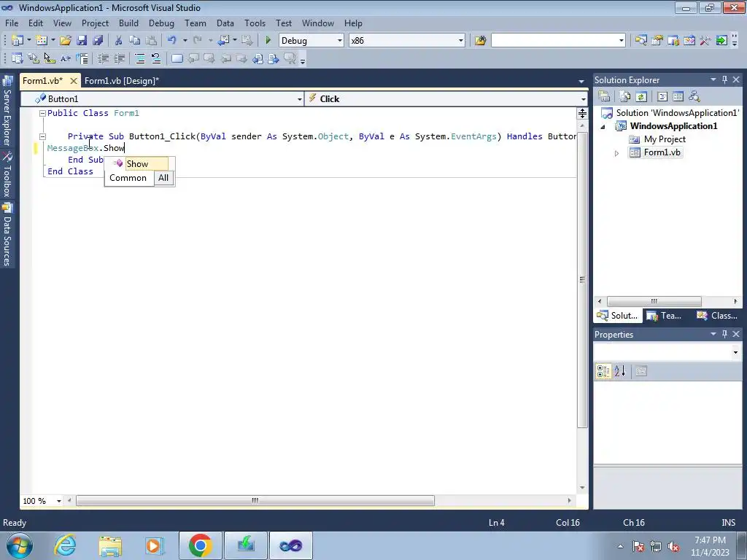
Task: Open Toolbox using the hammer-wrench icon
Action: (705, 41)
